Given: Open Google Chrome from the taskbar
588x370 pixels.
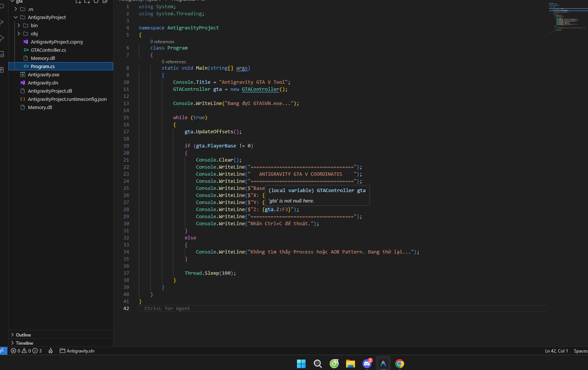Looking at the screenshot, I should pyautogui.click(x=400, y=364).
